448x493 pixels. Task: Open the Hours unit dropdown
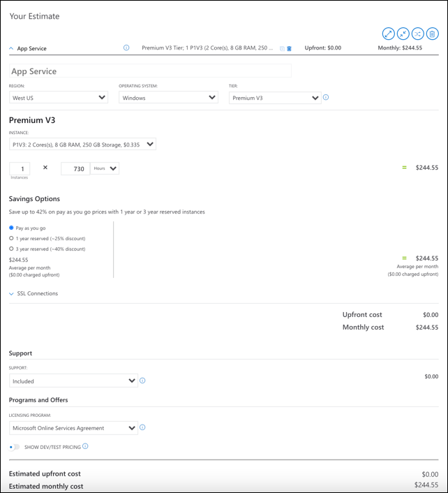coord(105,168)
